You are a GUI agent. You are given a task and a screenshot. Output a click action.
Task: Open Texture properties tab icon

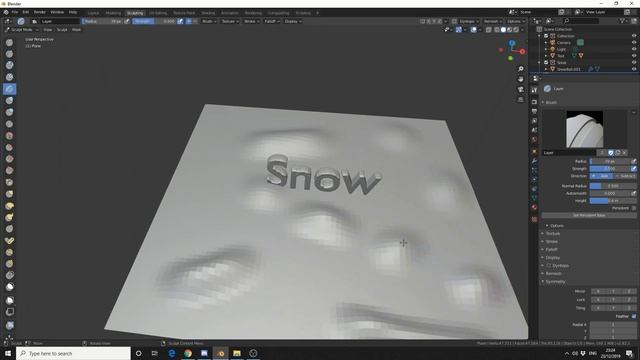(534, 219)
